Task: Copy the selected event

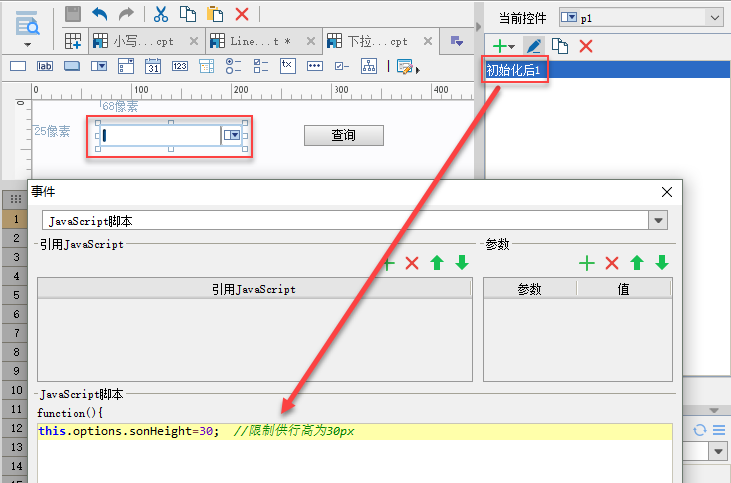Action: click(560, 46)
